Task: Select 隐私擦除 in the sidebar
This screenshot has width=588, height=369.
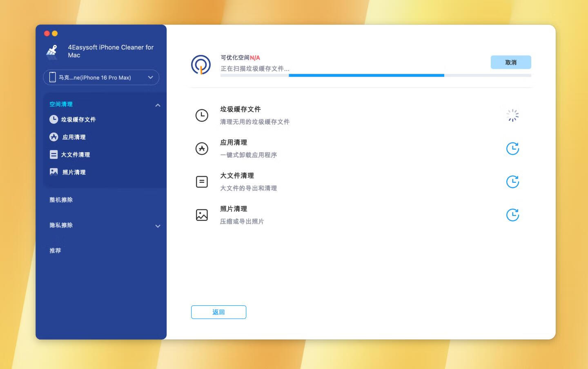Action: [61, 225]
